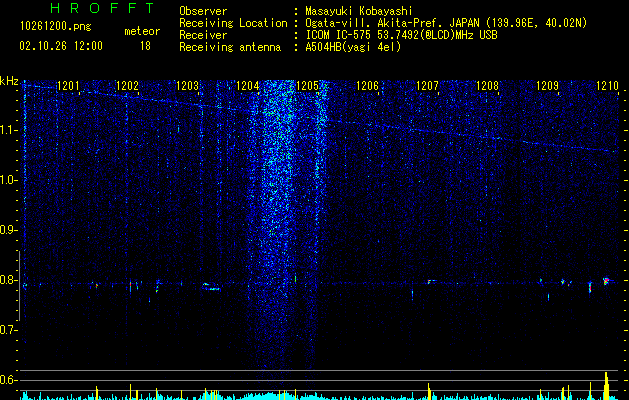This screenshot has width=629, height=400.
Task: Click the gray frequency range bar beside the axis
Action: pyautogui.click(x=20, y=286)
